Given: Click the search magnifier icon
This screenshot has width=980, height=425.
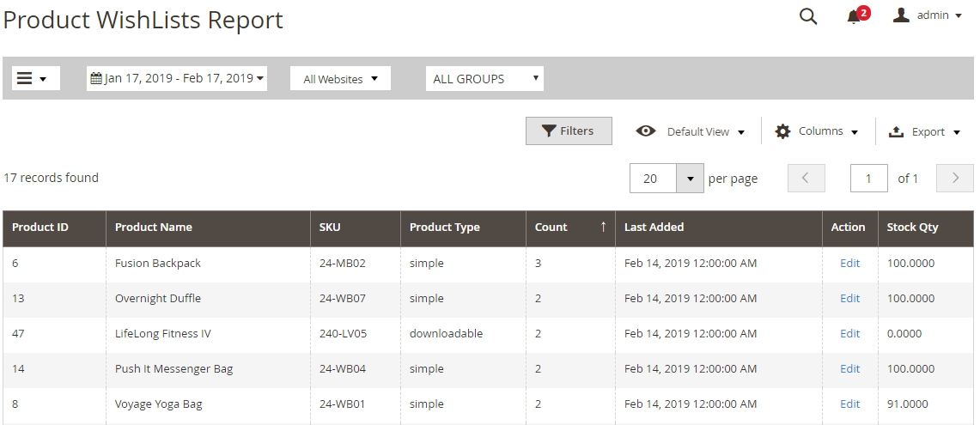Looking at the screenshot, I should coord(808,16).
